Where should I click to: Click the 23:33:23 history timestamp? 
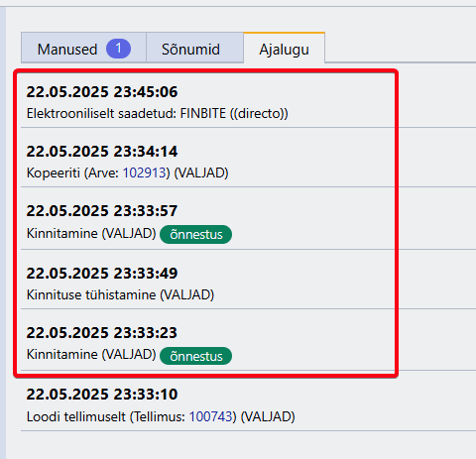pos(102,333)
